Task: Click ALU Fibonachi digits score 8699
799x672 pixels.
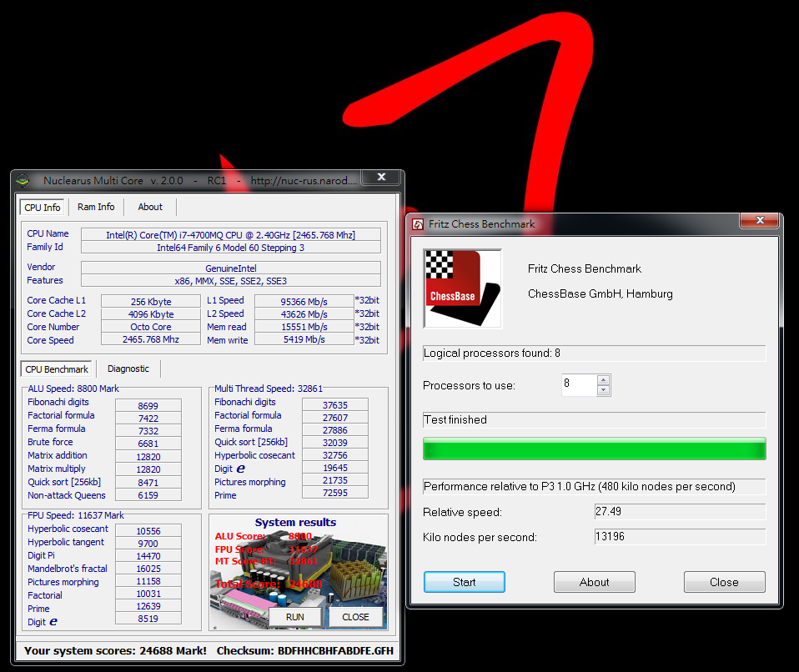Action: [148, 405]
